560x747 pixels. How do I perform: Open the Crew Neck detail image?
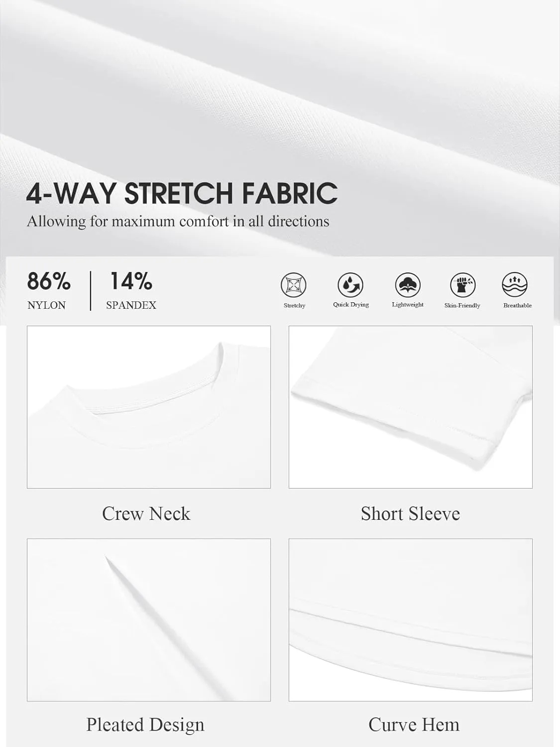tap(149, 407)
